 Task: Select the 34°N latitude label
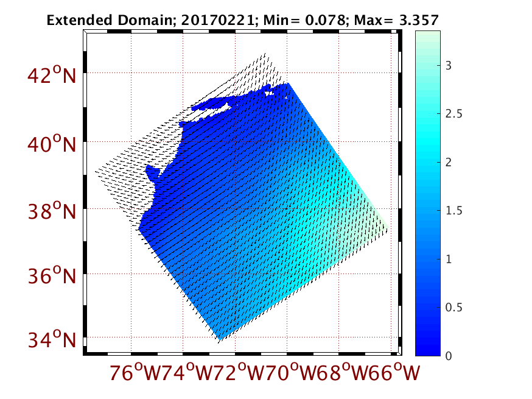point(52,339)
